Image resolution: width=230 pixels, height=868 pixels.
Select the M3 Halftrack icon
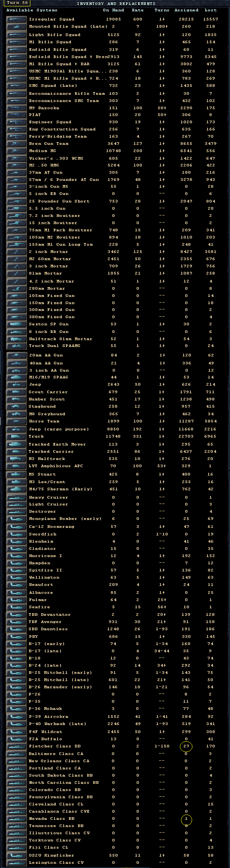(x=17, y=459)
